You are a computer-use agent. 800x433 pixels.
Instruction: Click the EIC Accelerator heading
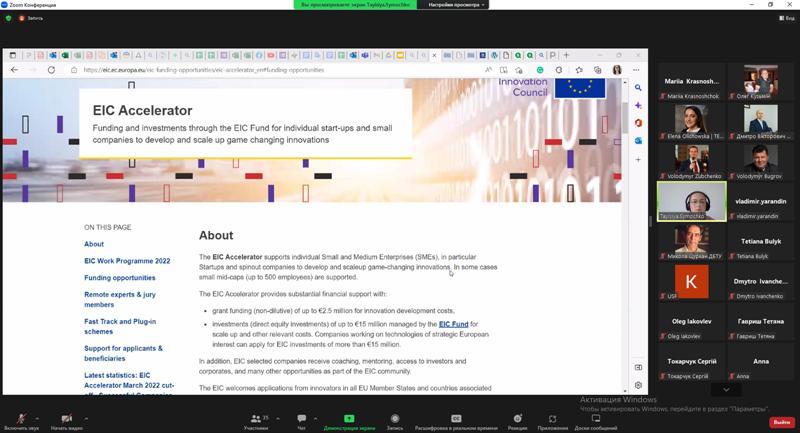click(142, 111)
